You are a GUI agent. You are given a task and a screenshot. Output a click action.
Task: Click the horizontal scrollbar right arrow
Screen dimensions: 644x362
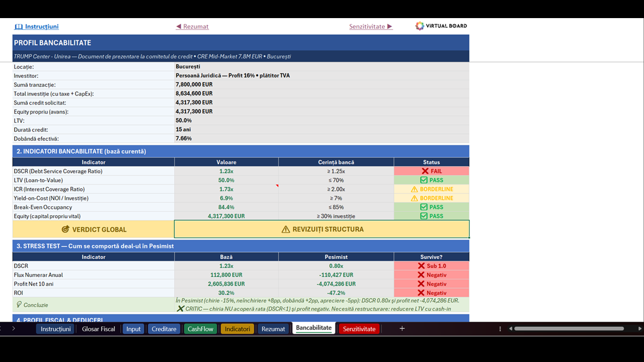(x=640, y=329)
